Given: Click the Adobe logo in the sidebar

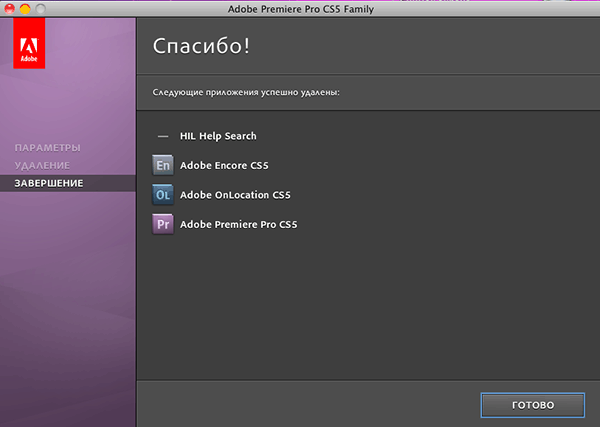Looking at the screenshot, I should pos(29,43).
